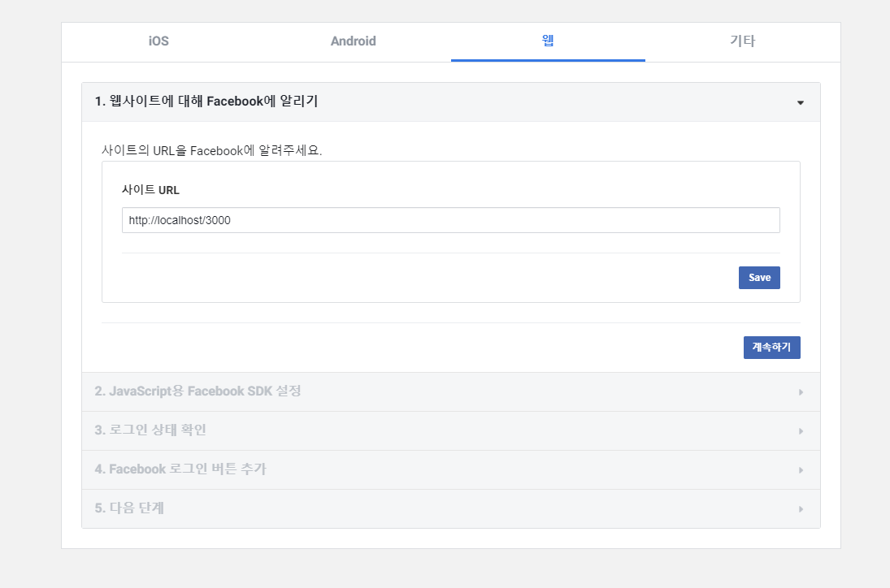
Task: Click the Save button
Action: [x=759, y=278]
